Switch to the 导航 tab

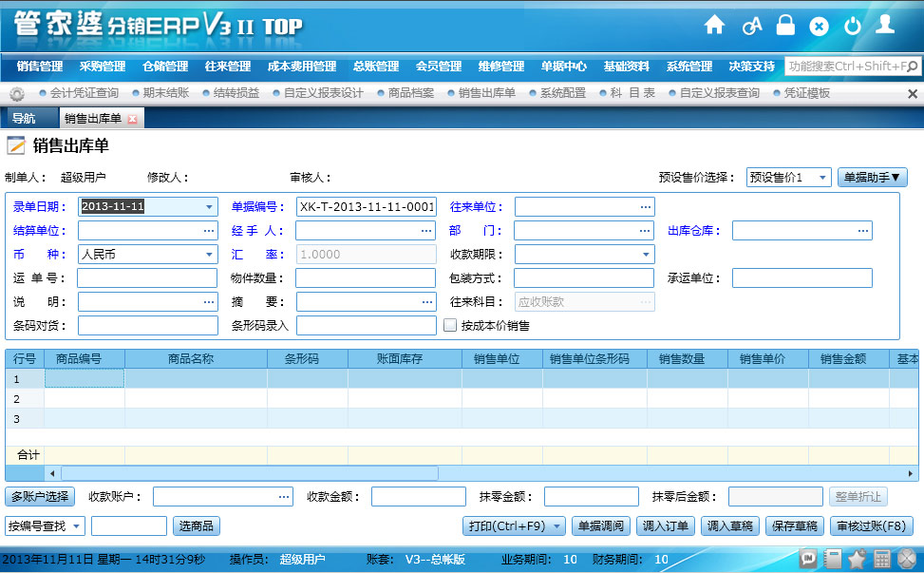[24, 119]
